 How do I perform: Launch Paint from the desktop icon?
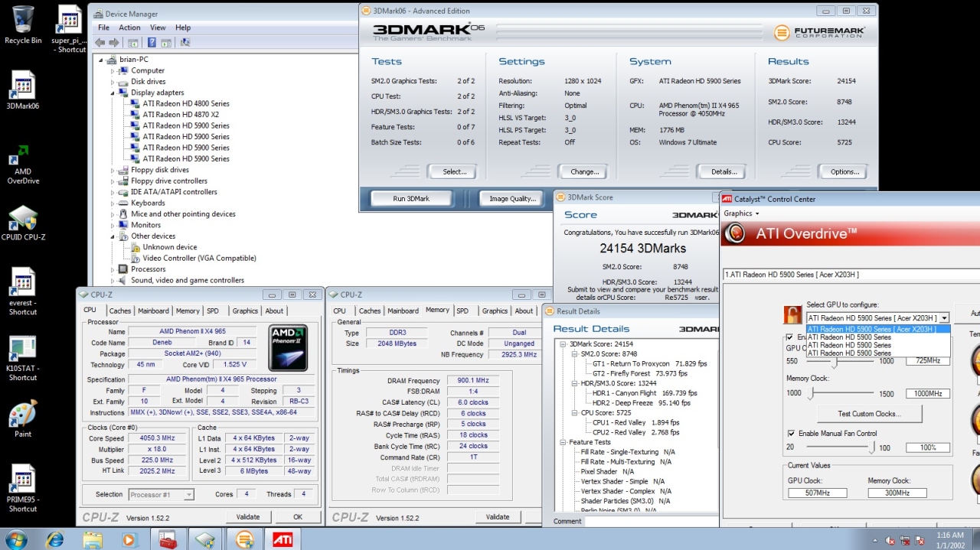(x=23, y=419)
